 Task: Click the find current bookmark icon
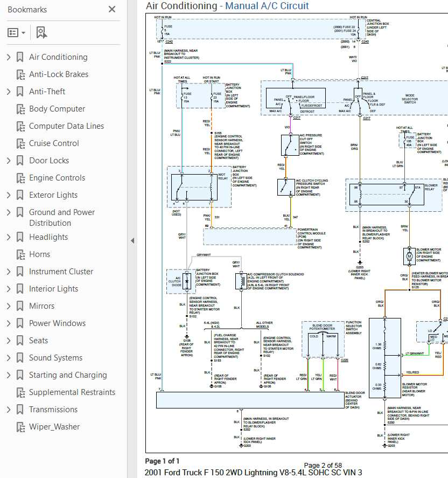[x=41, y=33]
